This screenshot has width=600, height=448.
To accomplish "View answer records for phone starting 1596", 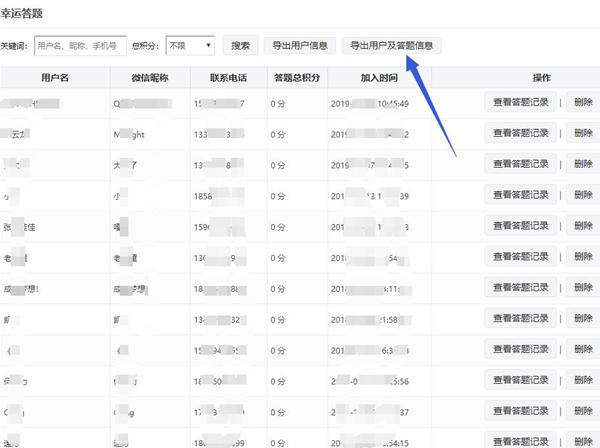I will click(x=520, y=226).
